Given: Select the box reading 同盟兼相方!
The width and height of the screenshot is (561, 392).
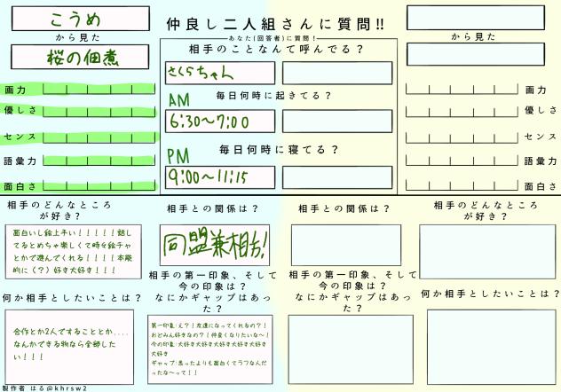Looking at the screenshot, I should [x=215, y=245].
